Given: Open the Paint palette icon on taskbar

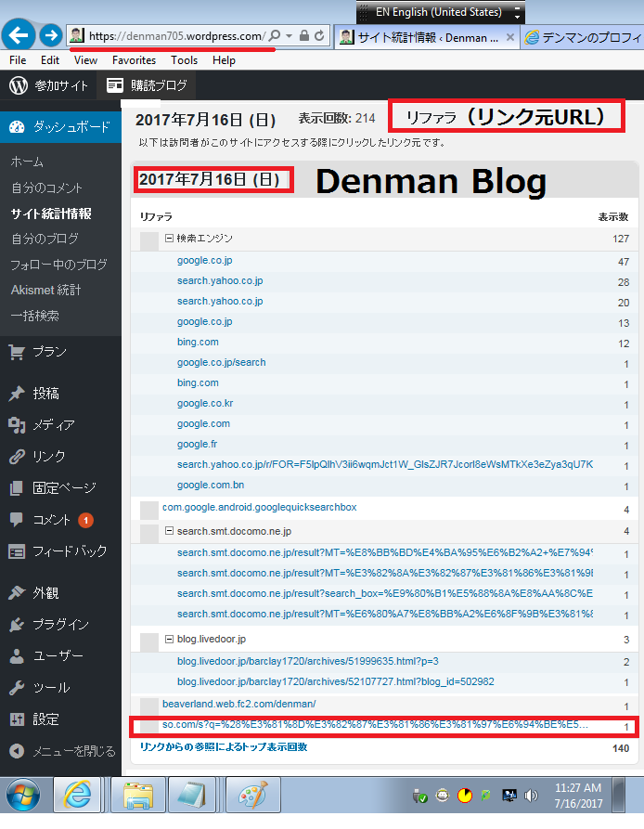Looking at the screenshot, I should pyautogui.click(x=253, y=795).
